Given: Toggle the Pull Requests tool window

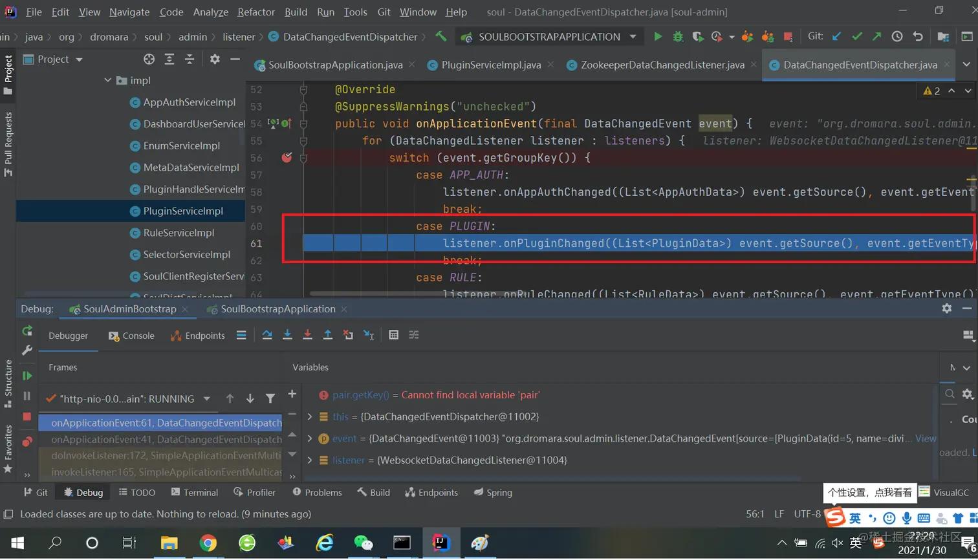Looking at the screenshot, I should click(8, 144).
